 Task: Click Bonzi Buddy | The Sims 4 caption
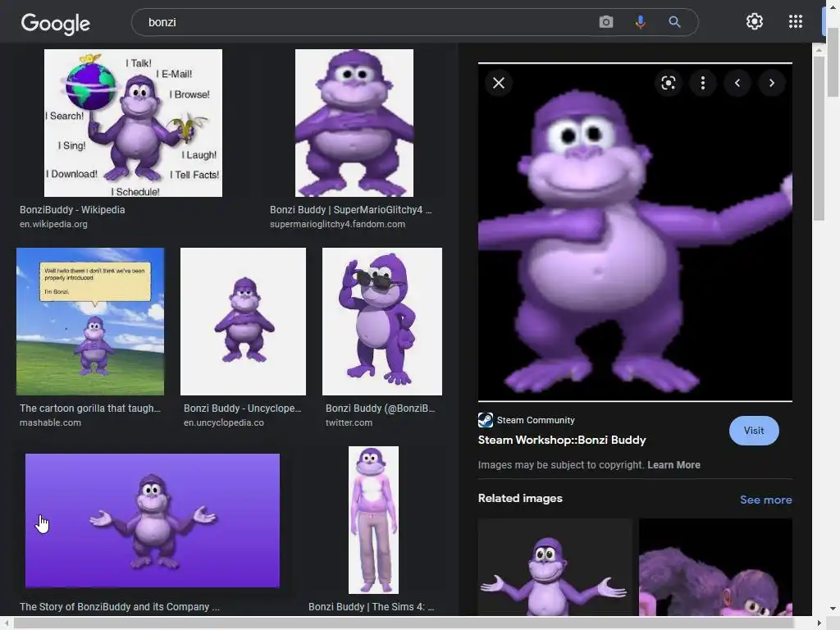tap(372, 607)
